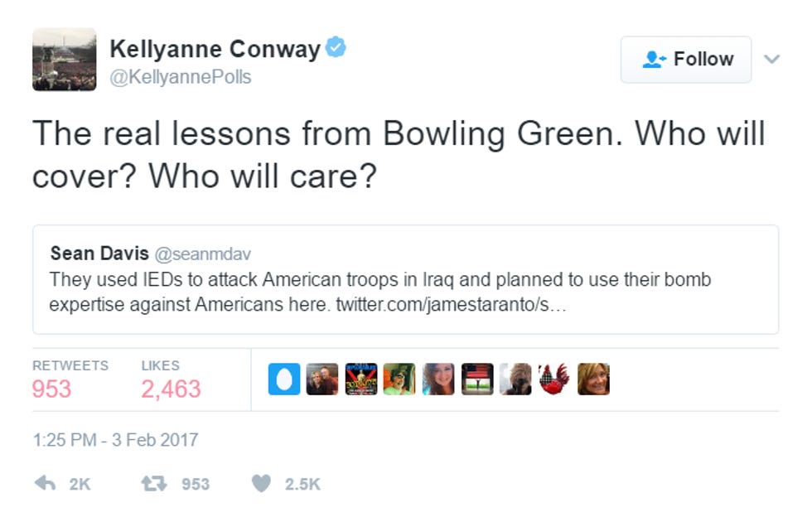This screenshot has width=812, height=517.
Task: Retweet using the retweet arrows icon
Action: tap(154, 483)
